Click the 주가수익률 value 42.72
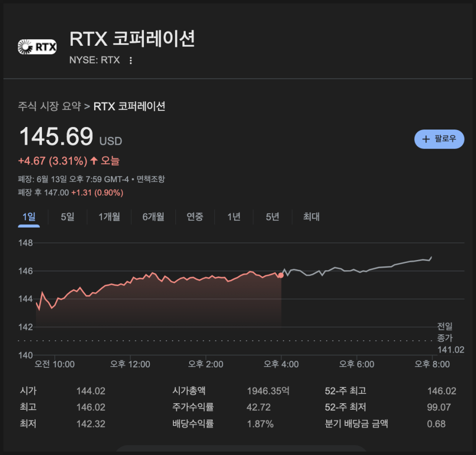 pyautogui.click(x=258, y=407)
